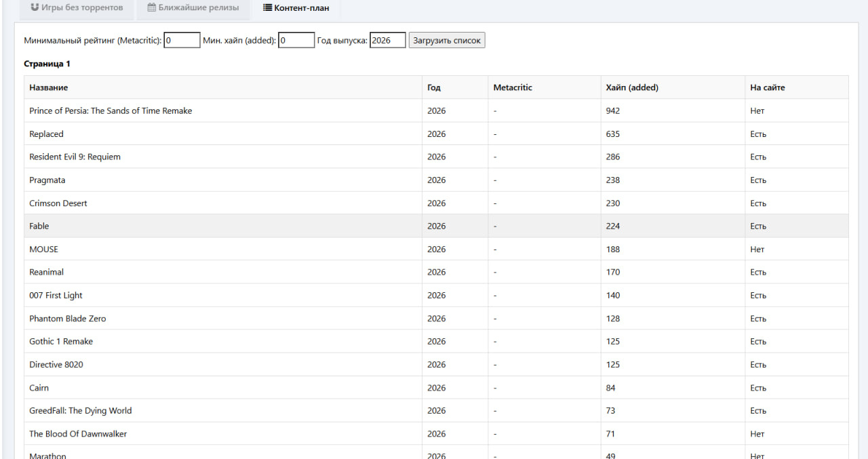This screenshot has width=868, height=459.
Task: Select the 'Контент-план' tab
Action: click(296, 8)
